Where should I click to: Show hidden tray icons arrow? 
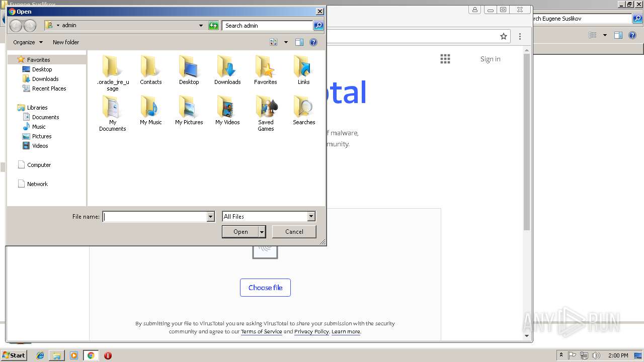[x=561, y=355]
